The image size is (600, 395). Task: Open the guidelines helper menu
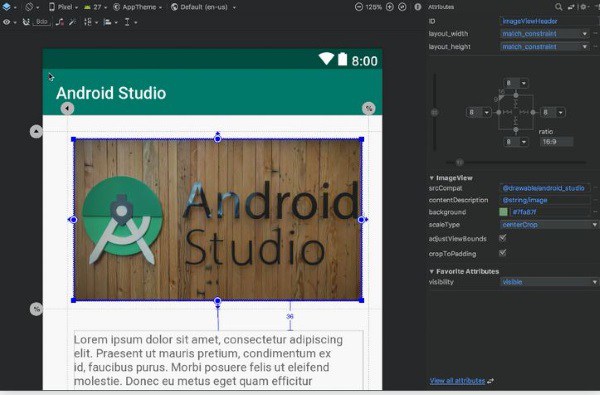[130, 22]
